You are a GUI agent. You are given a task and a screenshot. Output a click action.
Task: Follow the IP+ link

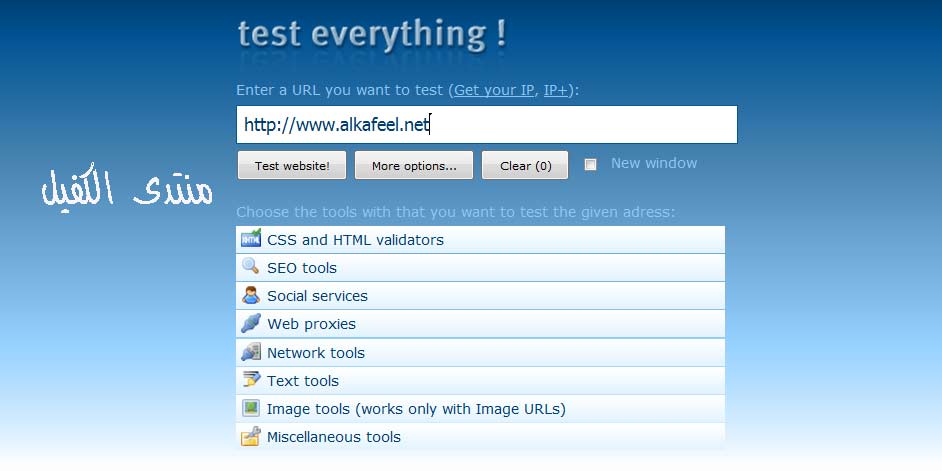(x=555, y=91)
